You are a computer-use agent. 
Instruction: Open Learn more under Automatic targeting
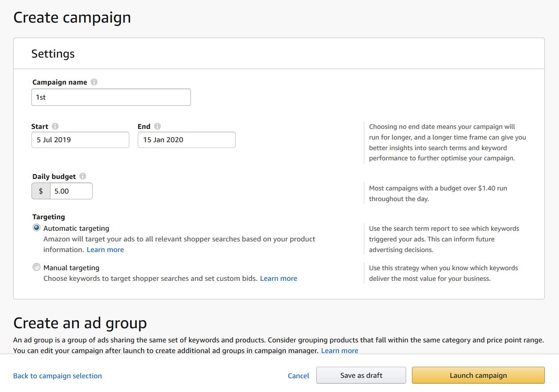coord(105,249)
